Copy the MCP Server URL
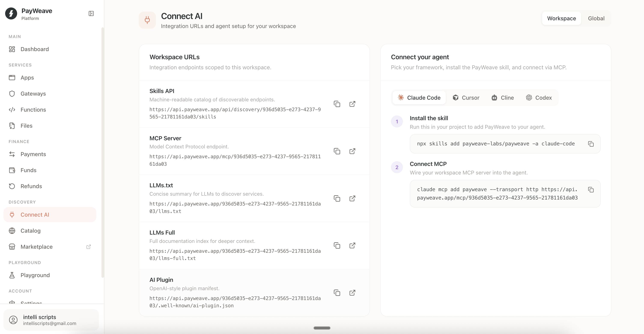 coord(337,151)
